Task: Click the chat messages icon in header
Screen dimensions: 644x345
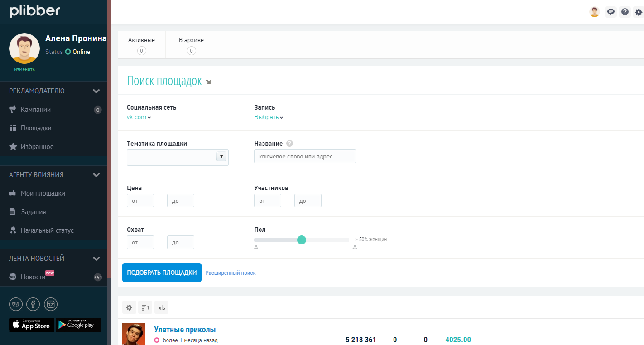Action: point(610,12)
